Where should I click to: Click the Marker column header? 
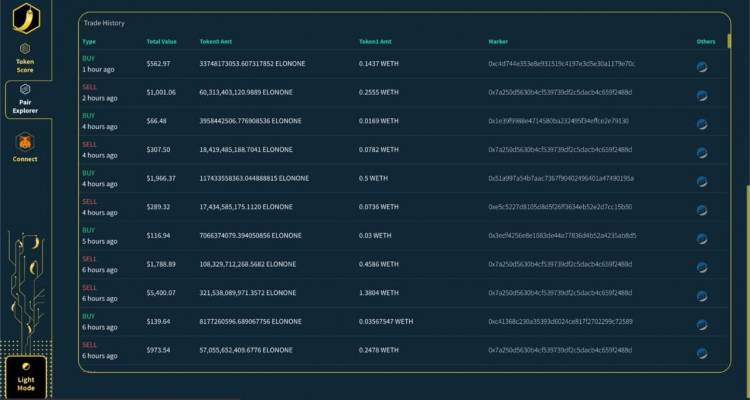click(498, 42)
